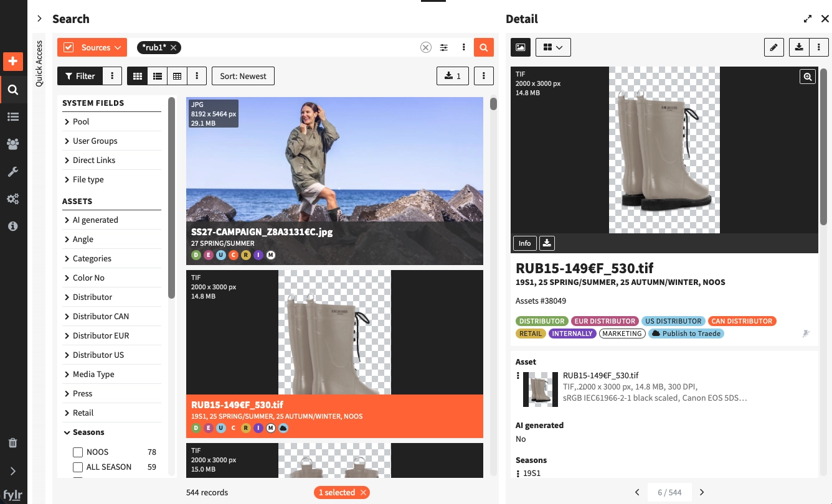The width and height of the screenshot is (832, 504).
Task: Click download icon in Detail header toolbar
Action: (799, 47)
